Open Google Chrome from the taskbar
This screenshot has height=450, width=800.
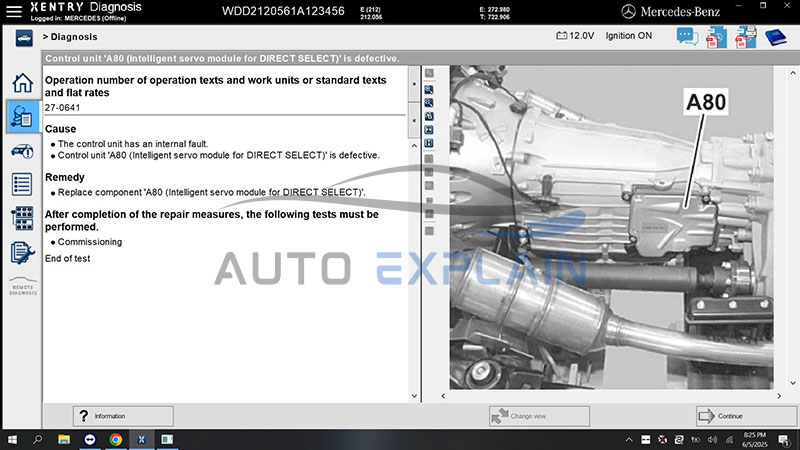tap(116, 439)
